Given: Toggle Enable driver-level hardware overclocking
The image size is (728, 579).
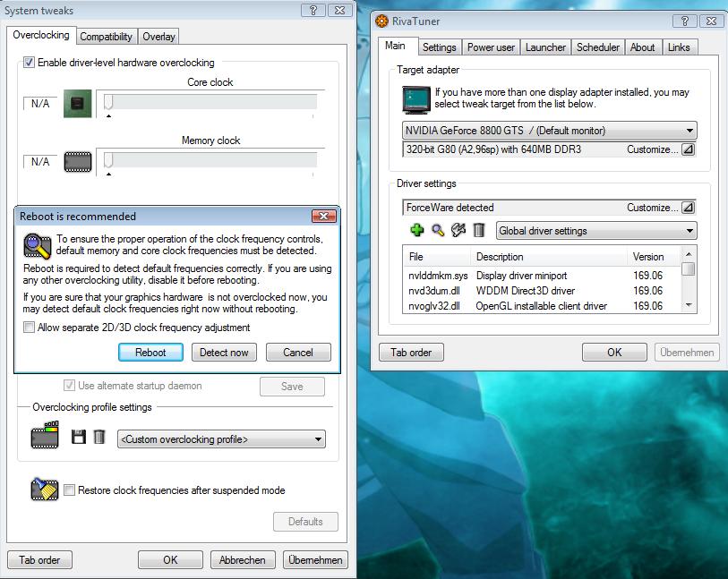Looking at the screenshot, I should pos(29,62).
